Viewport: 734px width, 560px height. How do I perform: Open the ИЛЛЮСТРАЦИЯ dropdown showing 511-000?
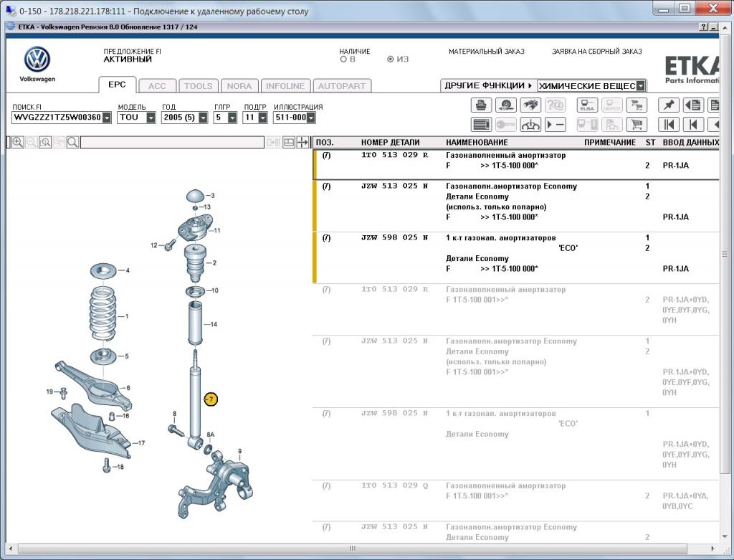coord(311,118)
